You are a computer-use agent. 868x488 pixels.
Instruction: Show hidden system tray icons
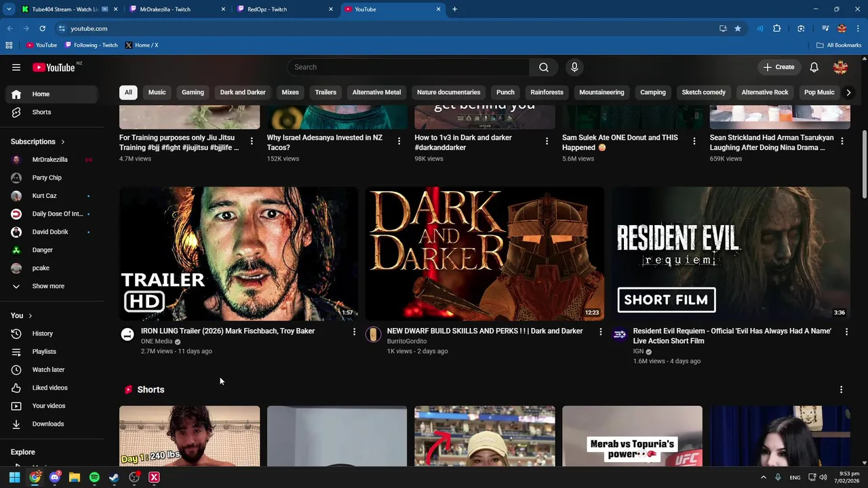763,477
